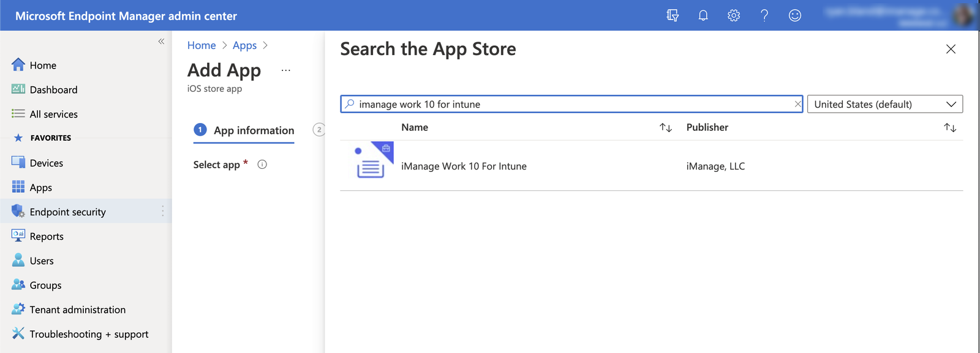980x353 pixels.
Task: Click the Dashboard chart icon
Action: point(18,89)
